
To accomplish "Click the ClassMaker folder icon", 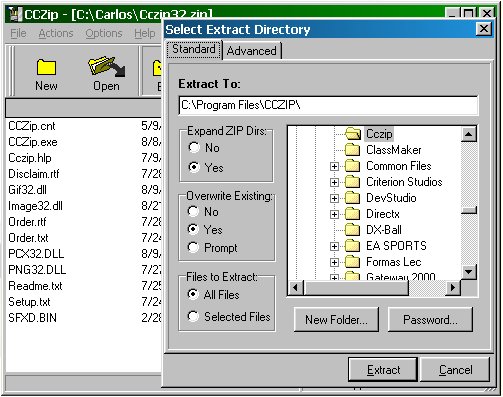I will [x=352, y=150].
